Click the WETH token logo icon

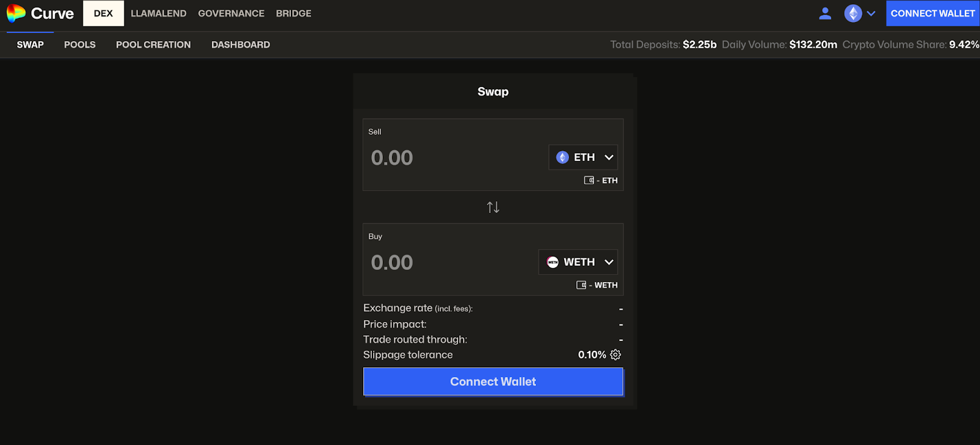[x=552, y=262]
